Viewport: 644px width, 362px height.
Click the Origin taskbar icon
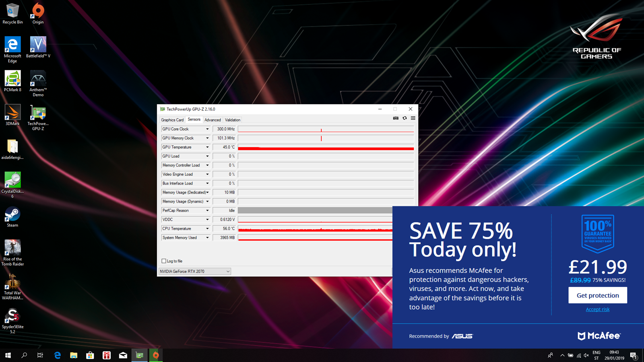point(156,355)
